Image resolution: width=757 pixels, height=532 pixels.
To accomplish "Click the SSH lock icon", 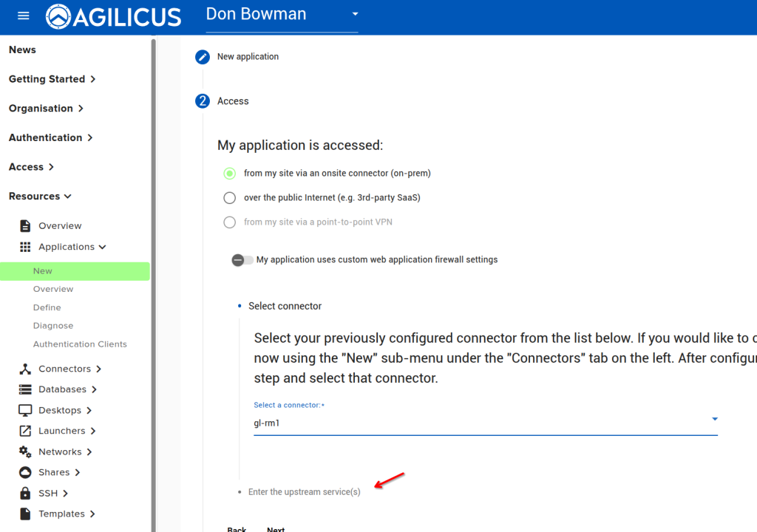I will (x=25, y=493).
